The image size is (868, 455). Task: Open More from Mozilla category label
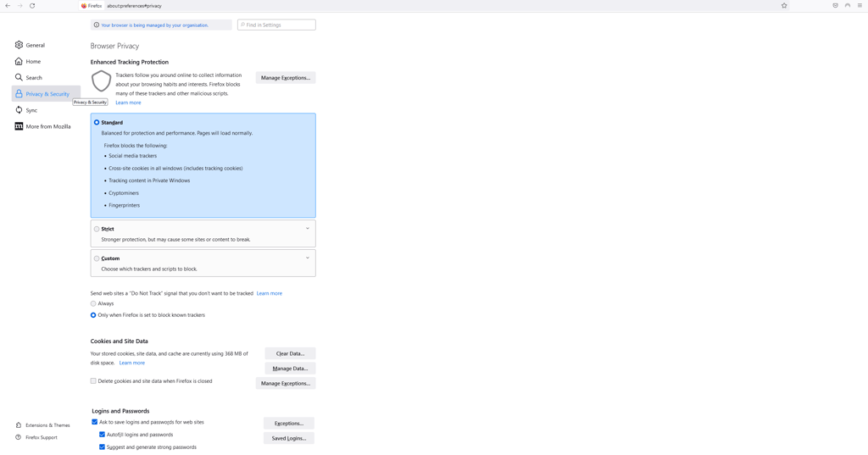48,126
